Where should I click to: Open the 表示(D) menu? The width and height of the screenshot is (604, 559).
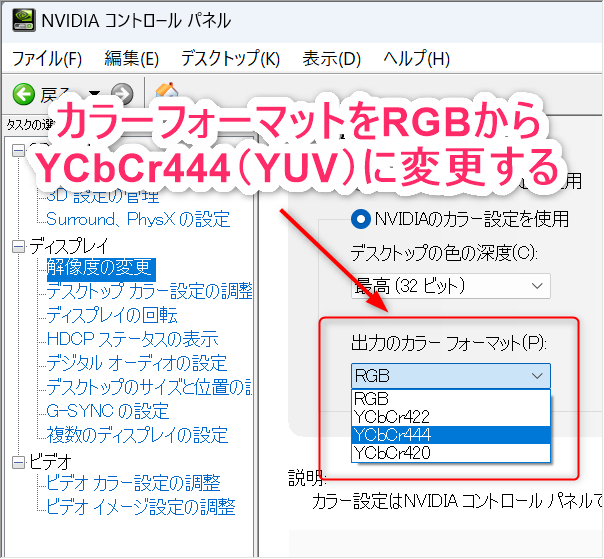[331, 59]
